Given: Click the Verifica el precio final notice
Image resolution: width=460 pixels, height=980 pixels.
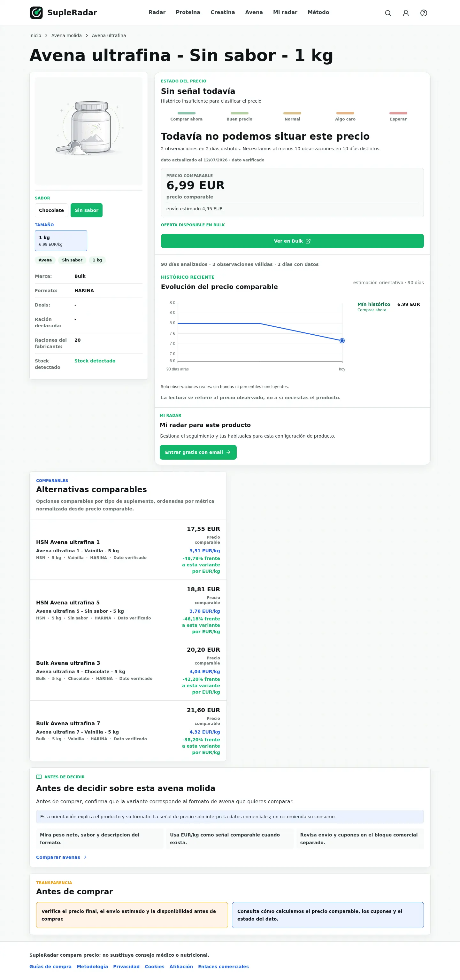Looking at the screenshot, I should (132, 915).
